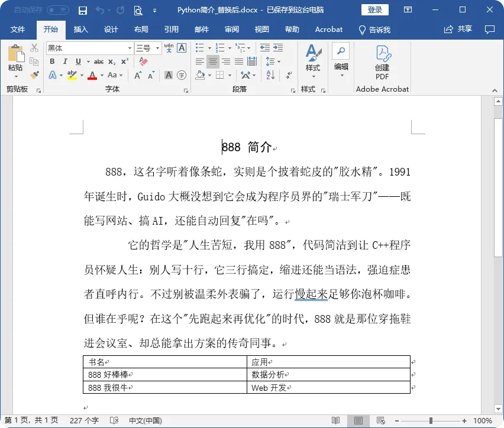The width and height of the screenshot is (504, 428).
Task: Click Shrink Font size icon
Action: 151,76
